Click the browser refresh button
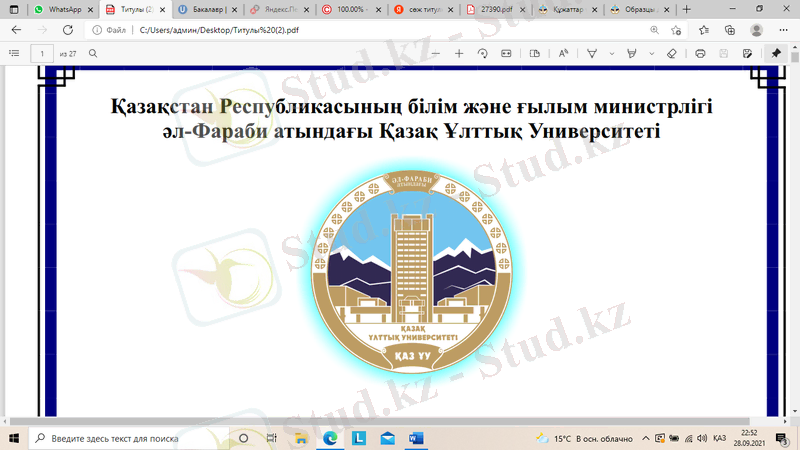The image size is (800, 450). [x=67, y=30]
